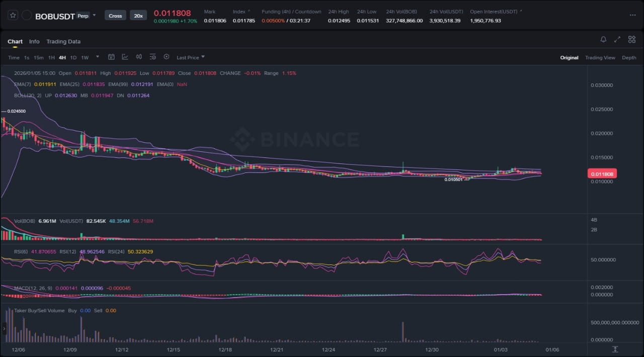Add BOBUSDT to favorites with the star
The width and height of the screenshot is (644, 357).
(13, 16)
